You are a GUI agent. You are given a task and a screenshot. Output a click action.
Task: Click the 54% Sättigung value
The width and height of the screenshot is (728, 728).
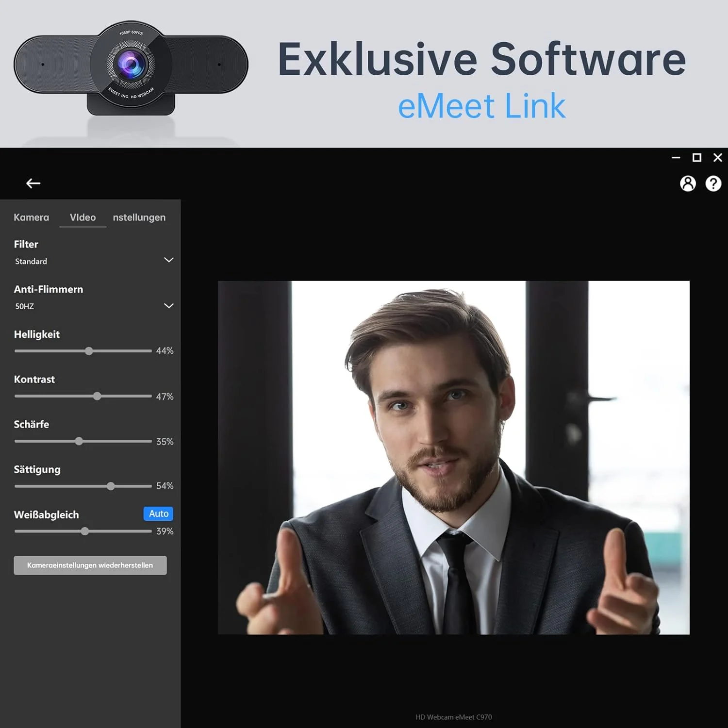pyautogui.click(x=165, y=486)
